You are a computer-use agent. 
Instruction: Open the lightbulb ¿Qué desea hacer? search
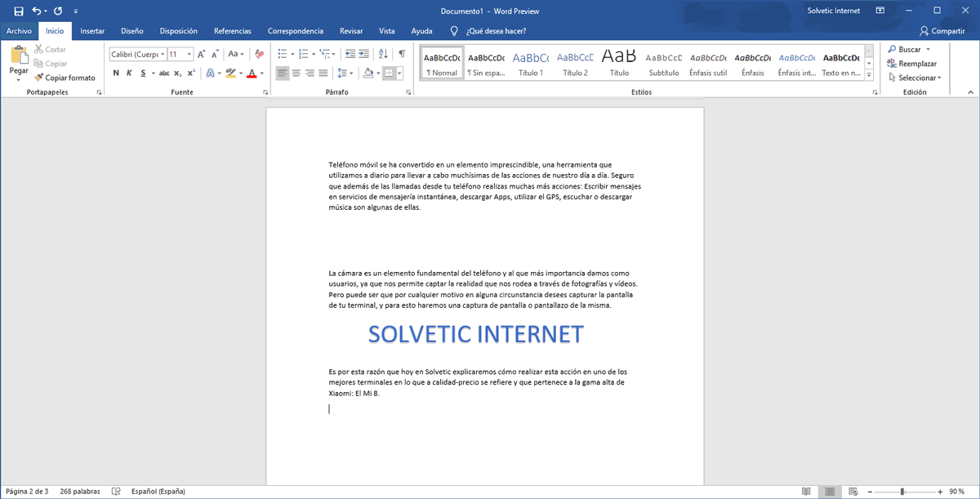click(x=454, y=31)
